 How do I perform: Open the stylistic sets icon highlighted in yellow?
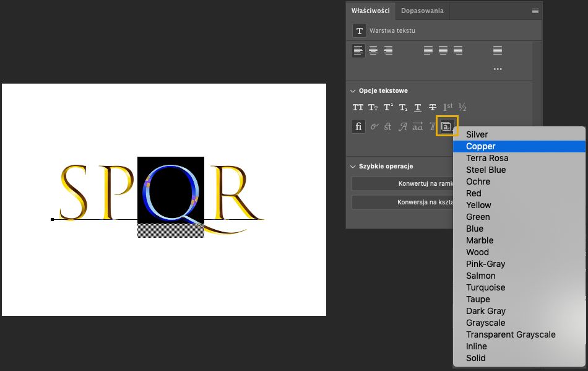(x=447, y=126)
